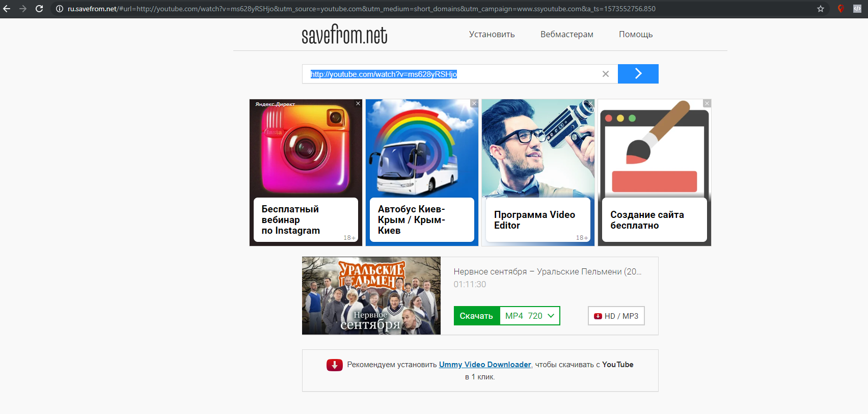The width and height of the screenshot is (868, 414).
Task: Reload the page with refresh icon
Action: [x=39, y=9]
